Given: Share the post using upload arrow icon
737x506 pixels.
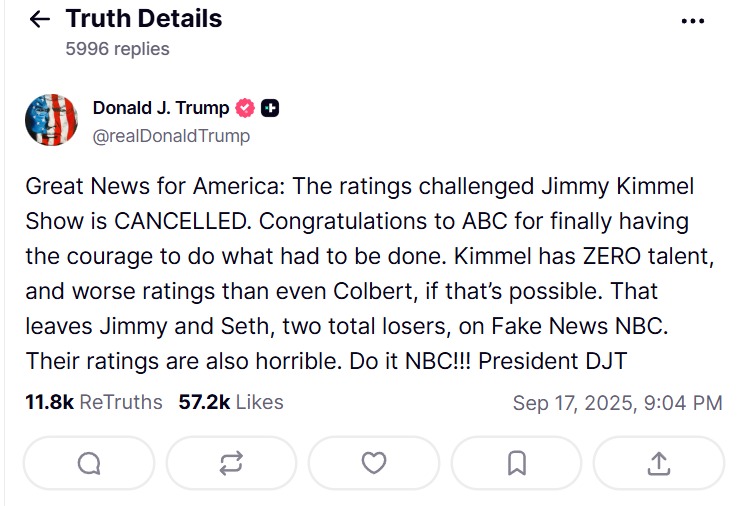Looking at the screenshot, I should [x=658, y=463].
